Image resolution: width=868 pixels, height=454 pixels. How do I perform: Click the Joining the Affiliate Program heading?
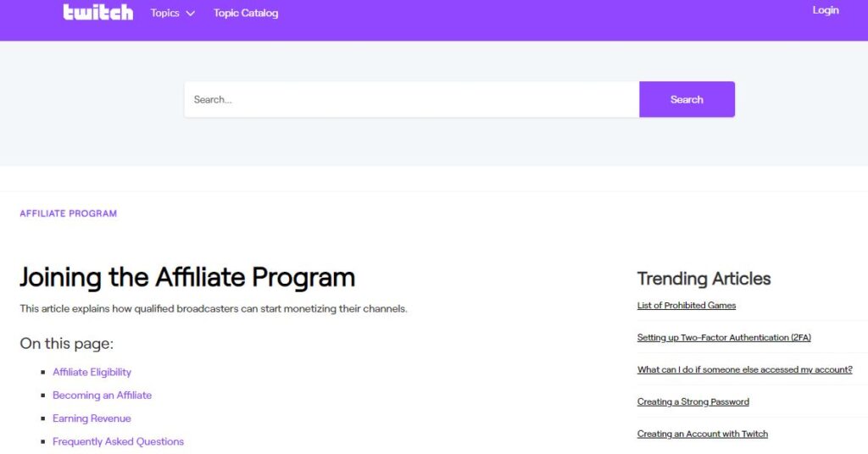pyautogui.click(x=187, y=277)
